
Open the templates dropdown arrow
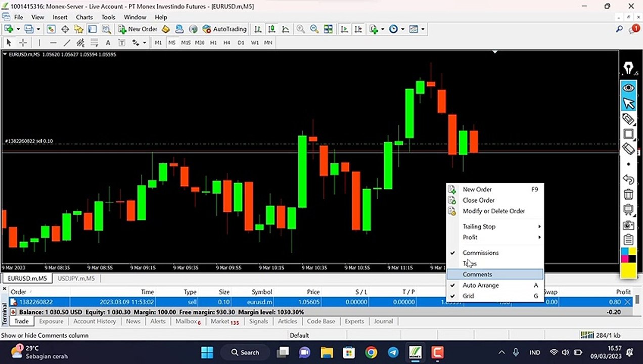coord(423,29)
